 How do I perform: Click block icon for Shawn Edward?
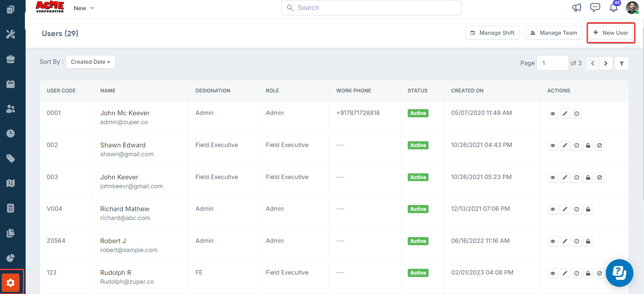(599, 146)
